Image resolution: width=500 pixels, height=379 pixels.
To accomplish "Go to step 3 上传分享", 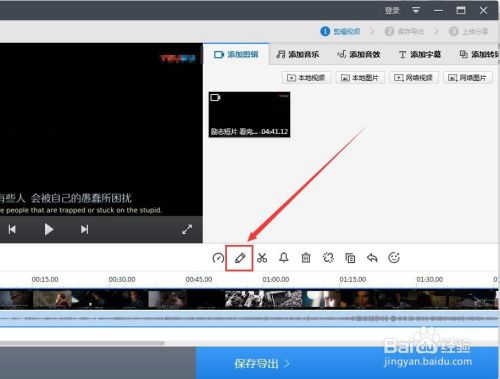I will pos(468,32).
